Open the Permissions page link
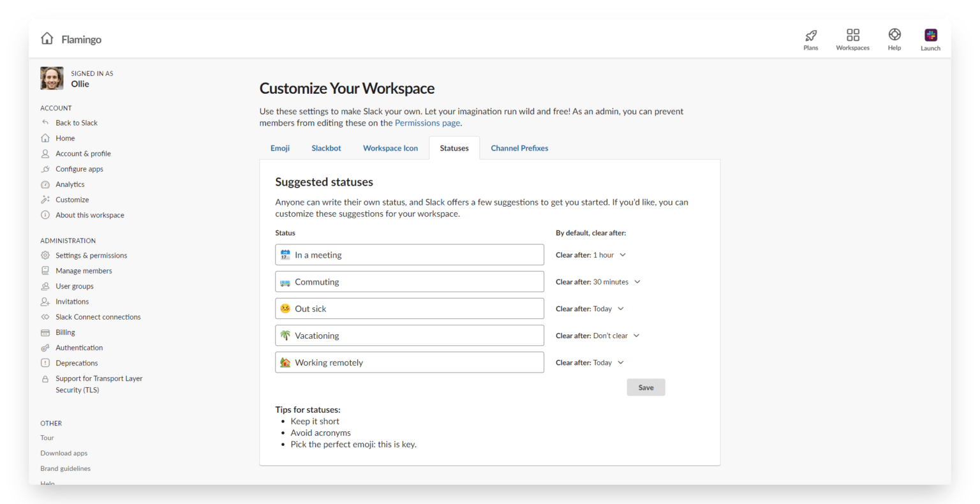This screenshot has width=980, height=504. coord(427,122)
